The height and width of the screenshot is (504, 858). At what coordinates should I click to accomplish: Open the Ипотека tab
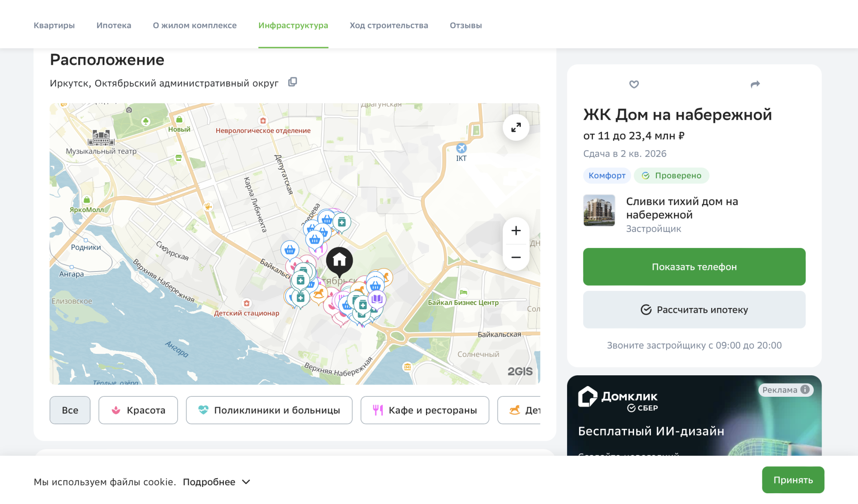click(114, 25)
